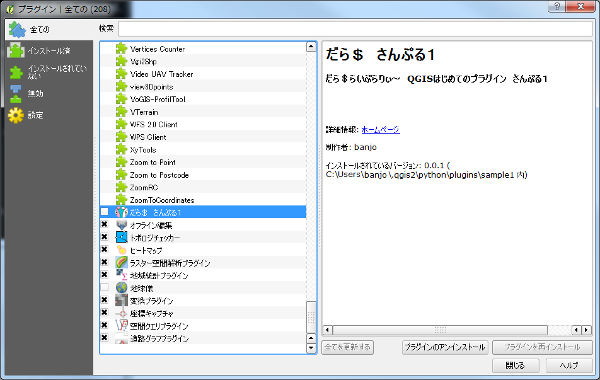Screen dimensions: 600x380
Task: Click the VTerrain plugin icon
Action: tap(121, 112)
